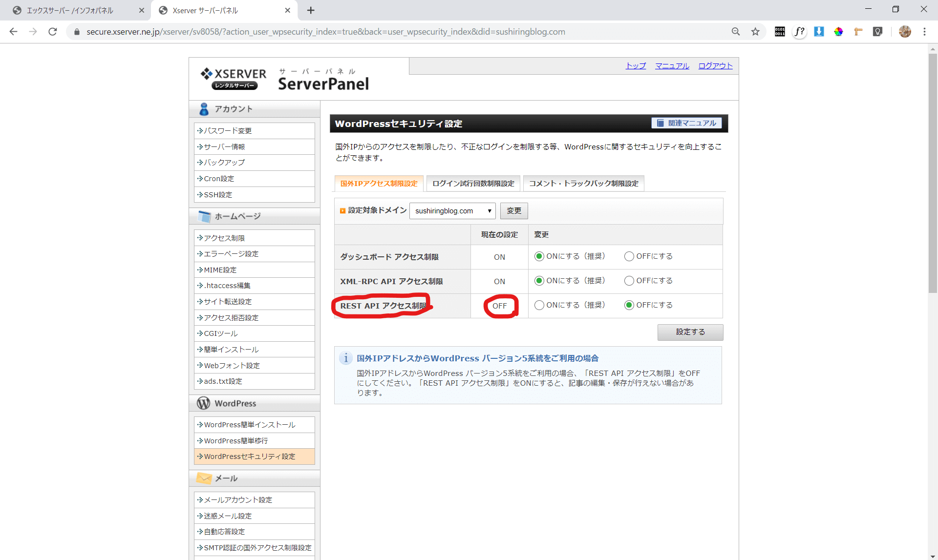Open サイト転送設定 in sidebar
The width and height of the screenshot is (938, 560).
(x=254, y=302)
